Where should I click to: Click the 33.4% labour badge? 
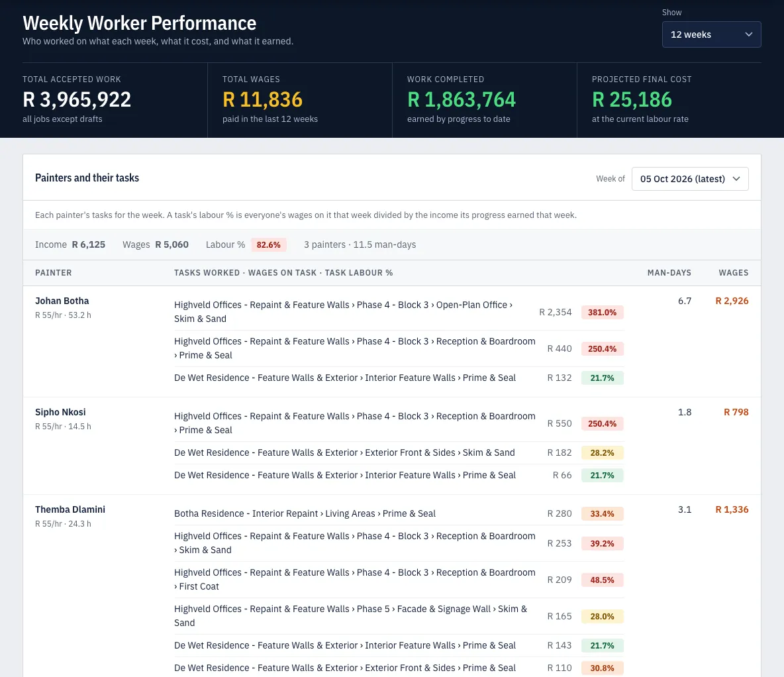tap(602, 514)
